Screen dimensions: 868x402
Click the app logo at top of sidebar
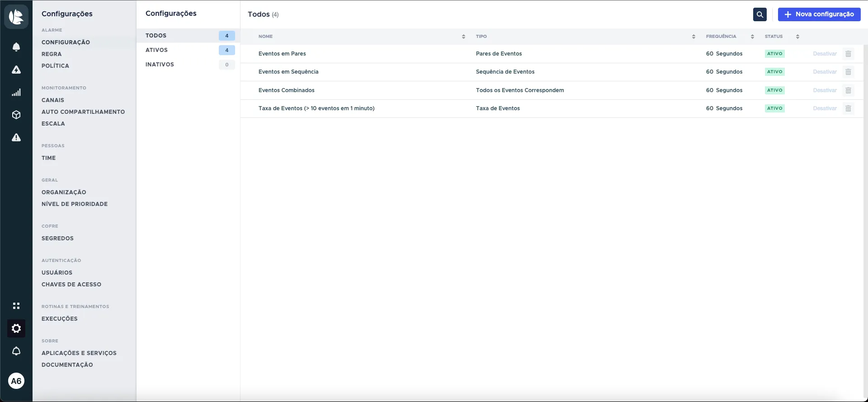[16, 17]
